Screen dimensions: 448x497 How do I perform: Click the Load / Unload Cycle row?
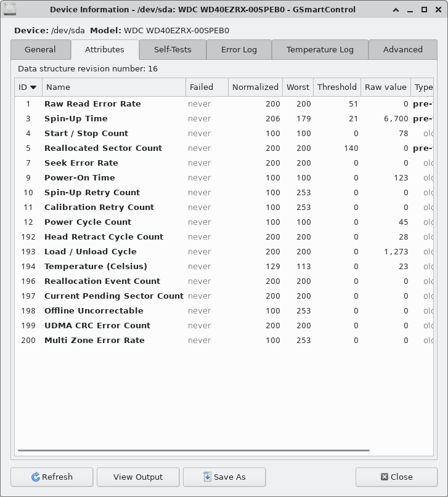224,252
